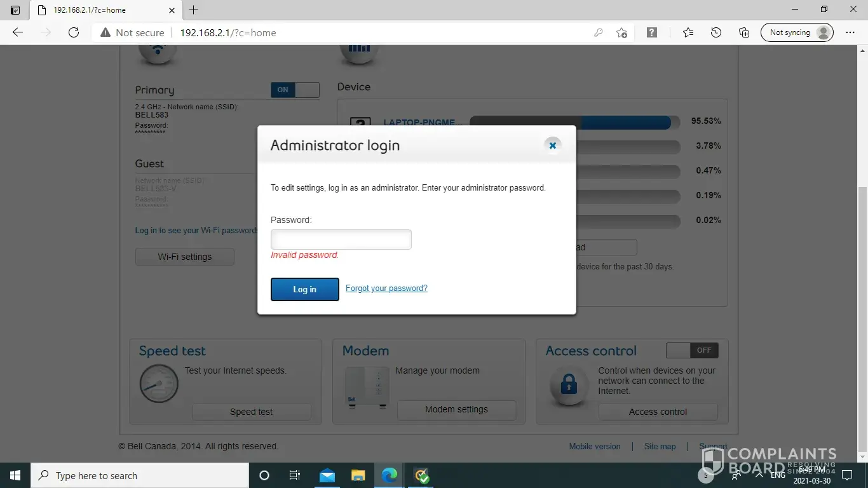The height and width of the screenshot is (488, 868).
Task: Click the unknown device question-mark icon
Action: (x=360, y=123)
